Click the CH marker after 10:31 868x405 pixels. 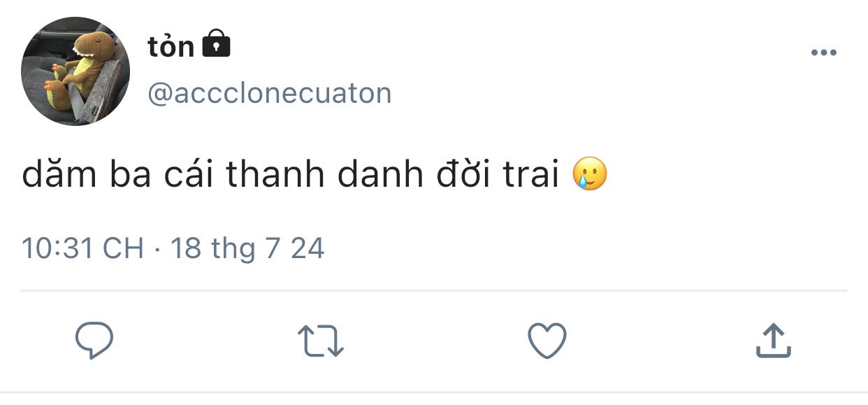click(x=123, y=248)
